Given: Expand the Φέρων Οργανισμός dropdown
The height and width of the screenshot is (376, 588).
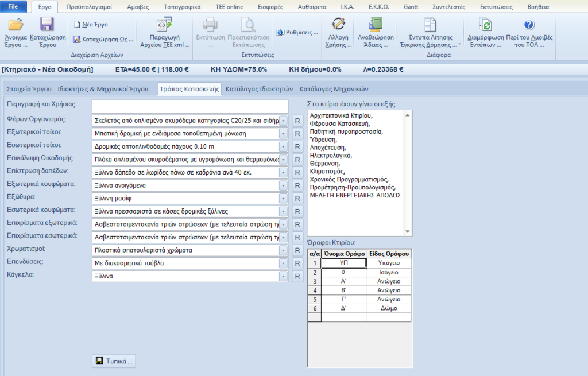Looking at the screenshot, I should point(283,121).
